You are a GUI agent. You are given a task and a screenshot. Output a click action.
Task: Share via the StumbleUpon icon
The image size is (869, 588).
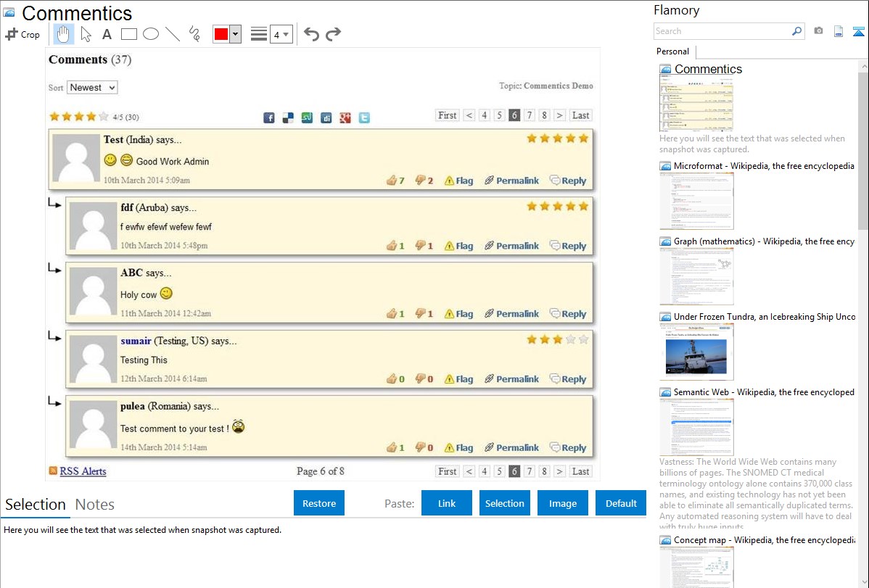307,117
